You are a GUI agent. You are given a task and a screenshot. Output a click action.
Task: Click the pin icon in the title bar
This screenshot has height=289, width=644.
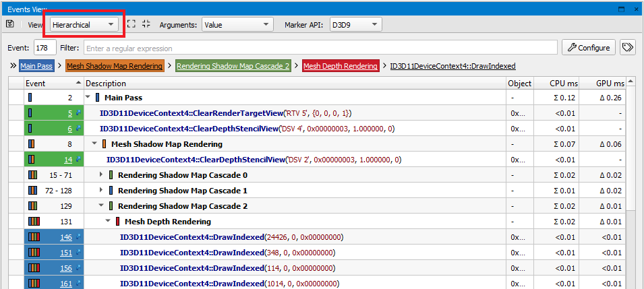623,9
